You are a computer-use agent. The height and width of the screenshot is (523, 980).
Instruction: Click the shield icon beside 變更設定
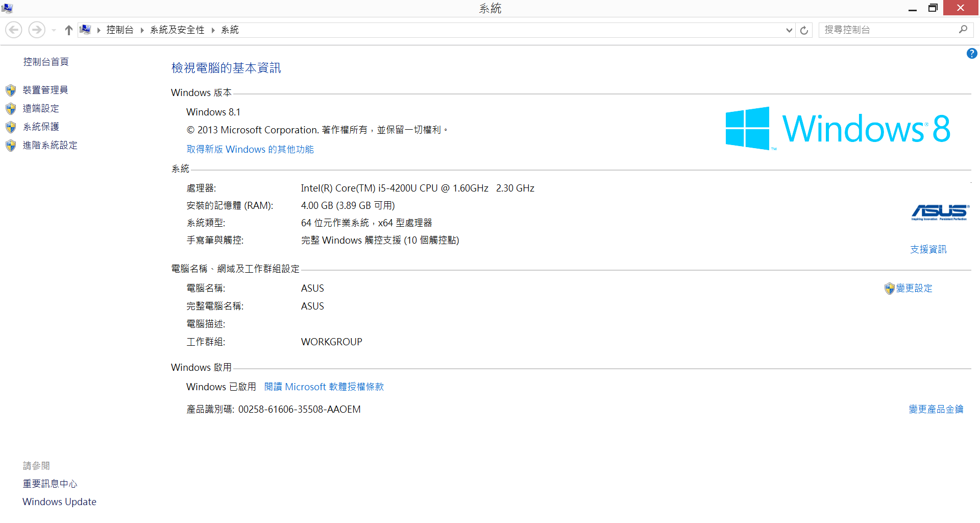point(889,289)
